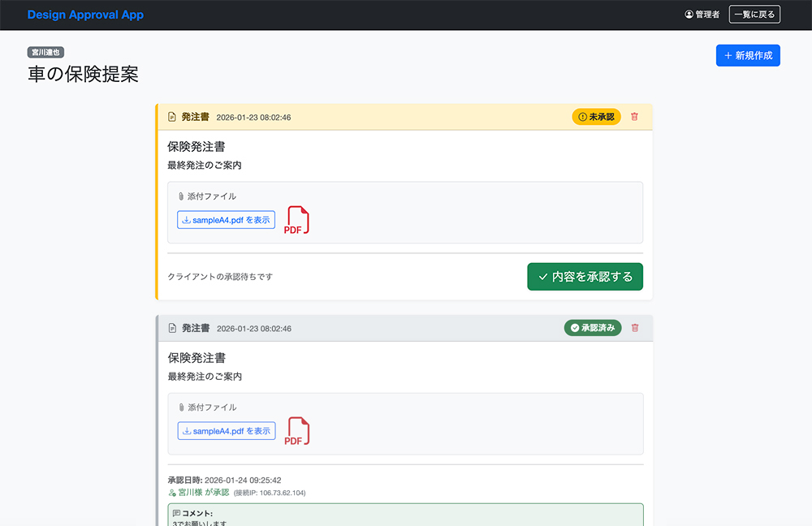Click the 管理者 user profile icon in header
This screenshot has width=812, height=526.
click(x=689, y=14)
